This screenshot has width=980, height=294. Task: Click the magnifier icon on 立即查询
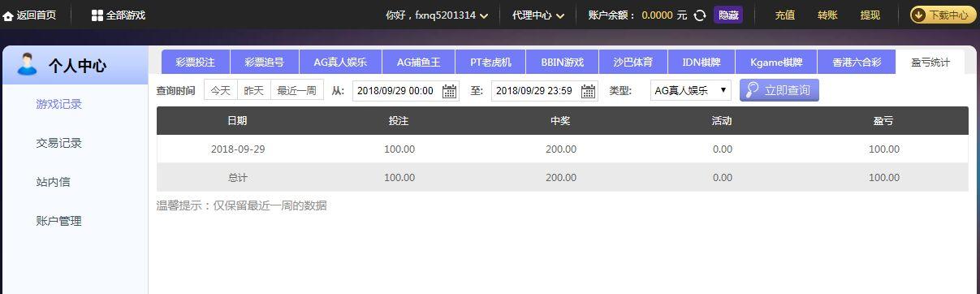click(x=753, y=90)
